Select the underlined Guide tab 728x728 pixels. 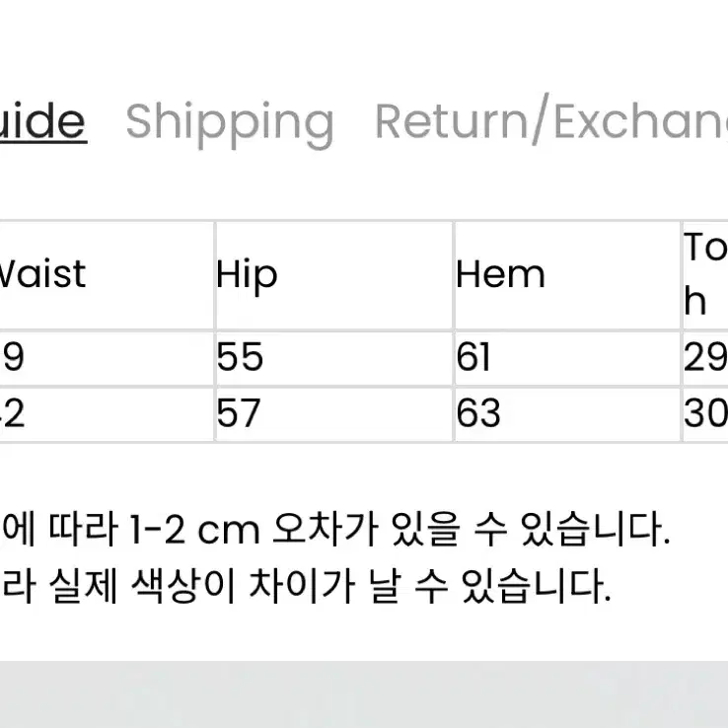[42, 121]
